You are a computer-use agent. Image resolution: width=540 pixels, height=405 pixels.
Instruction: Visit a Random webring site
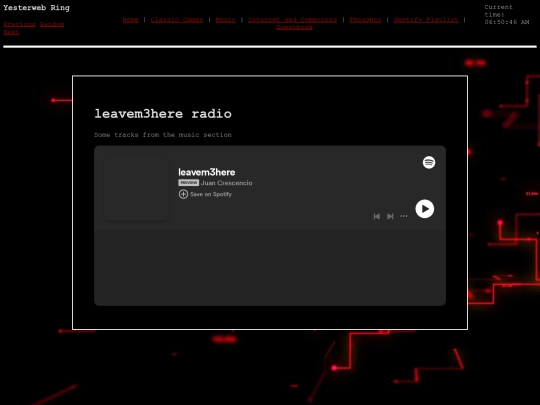click(x=52, y=24)
